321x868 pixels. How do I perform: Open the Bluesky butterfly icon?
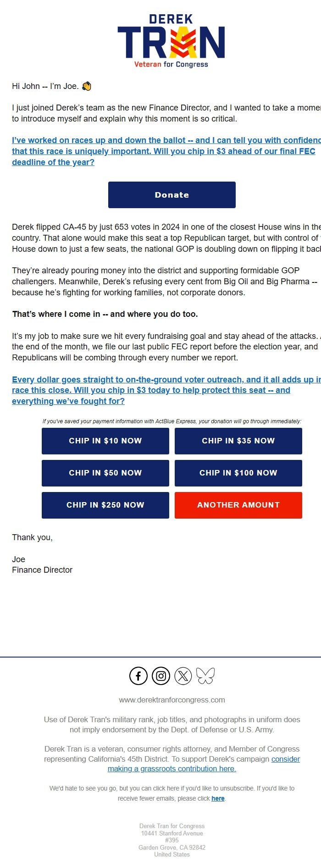206,675
